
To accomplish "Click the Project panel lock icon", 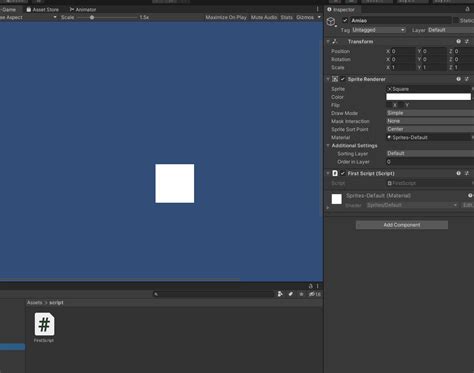I will (x=311, y=286).
